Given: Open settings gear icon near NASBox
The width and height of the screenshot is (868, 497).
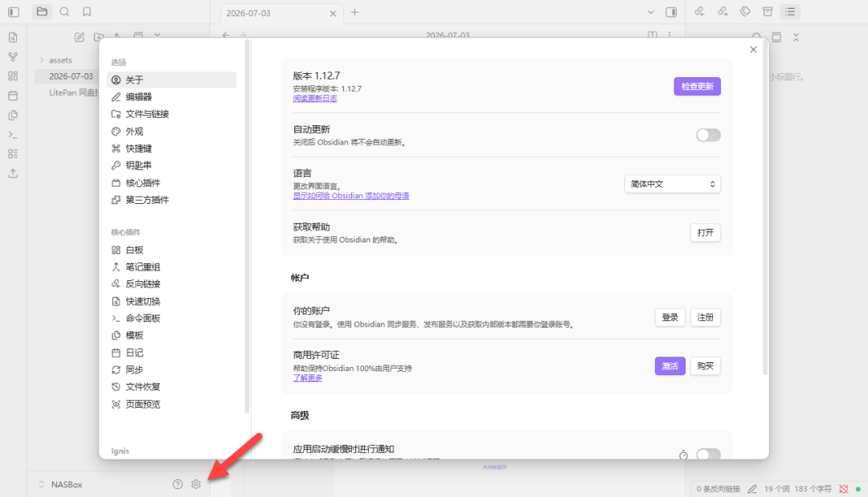Looking at the screenshot, I should pos(196,484).
